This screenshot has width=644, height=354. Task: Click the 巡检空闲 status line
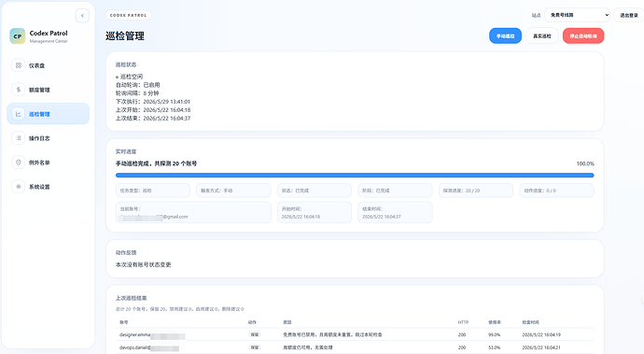coord(130,77)
